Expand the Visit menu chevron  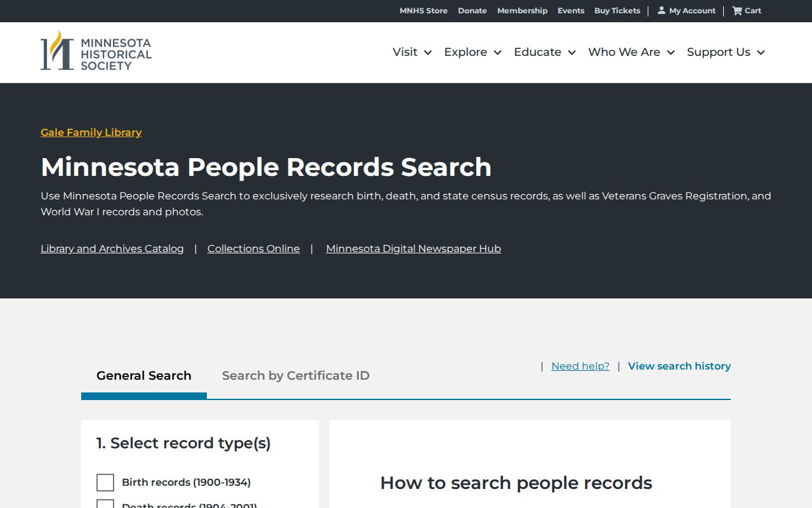(x=428, y=53)
